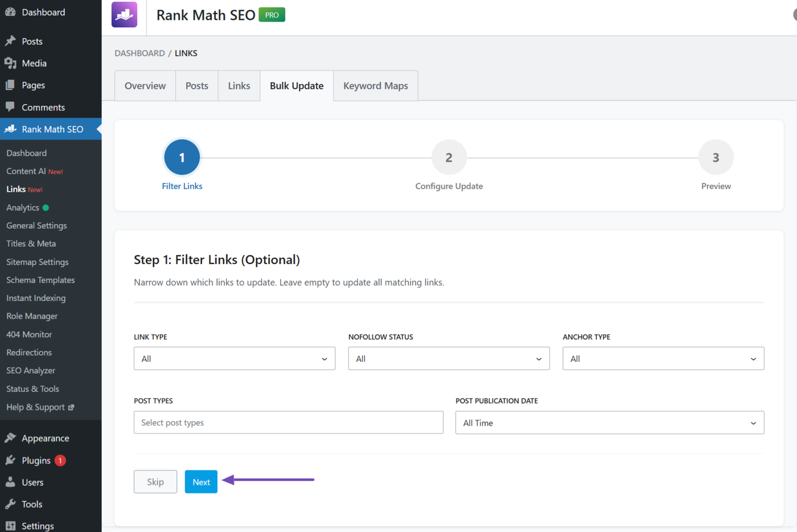Open Pages via the pages icon

(x=10, y=85)
